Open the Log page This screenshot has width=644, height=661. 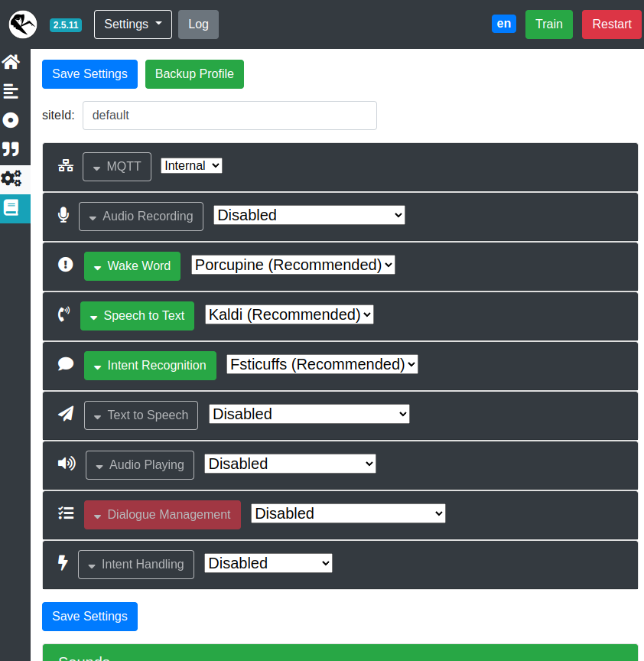(198, 24)
